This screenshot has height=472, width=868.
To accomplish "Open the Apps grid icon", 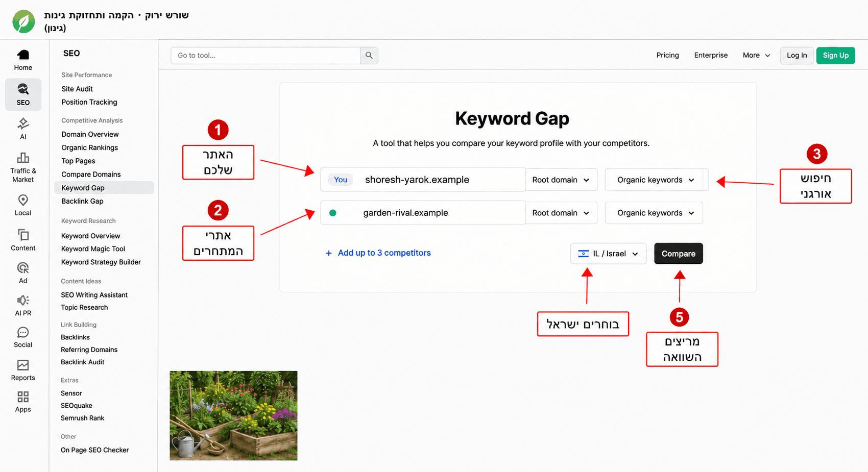I will click(x=23, y=397).
